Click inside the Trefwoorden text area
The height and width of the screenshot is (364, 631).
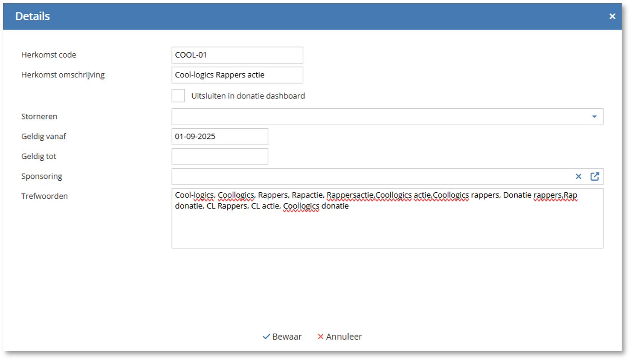[x=386, y=229]
